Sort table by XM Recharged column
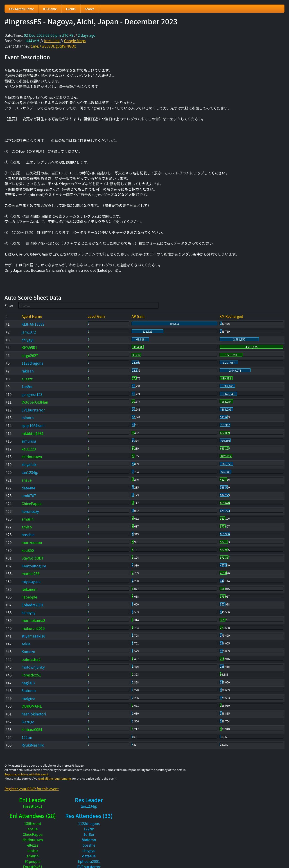This screenshot has height=868, width=289. click(231, 316)
